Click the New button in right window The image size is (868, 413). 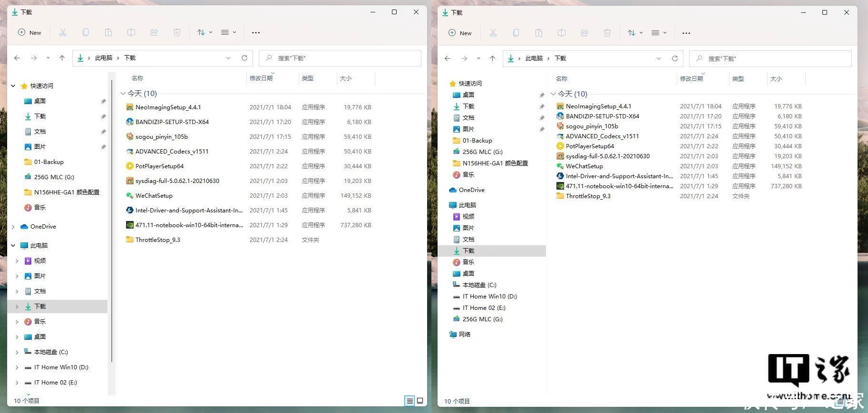[460, 33]
